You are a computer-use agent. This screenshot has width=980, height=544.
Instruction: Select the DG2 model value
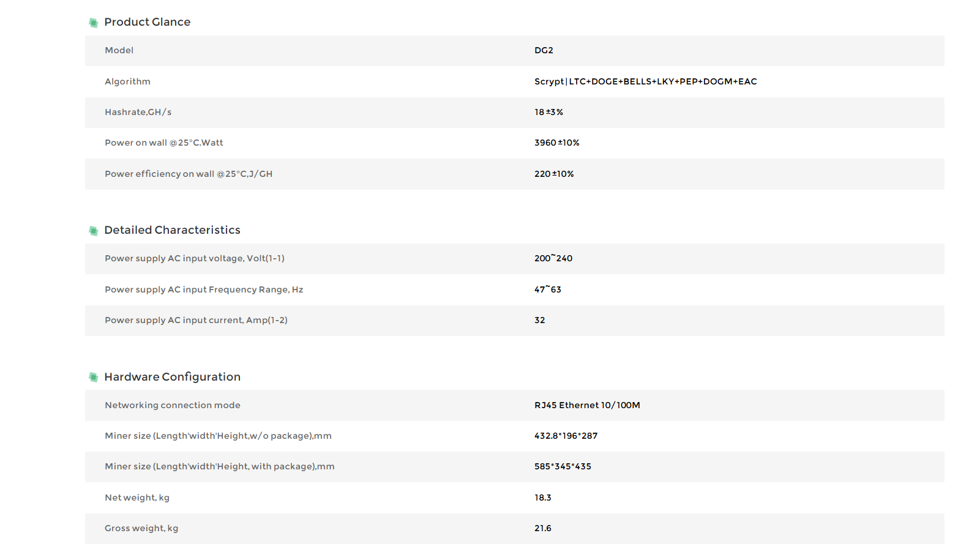pos(544,51)
